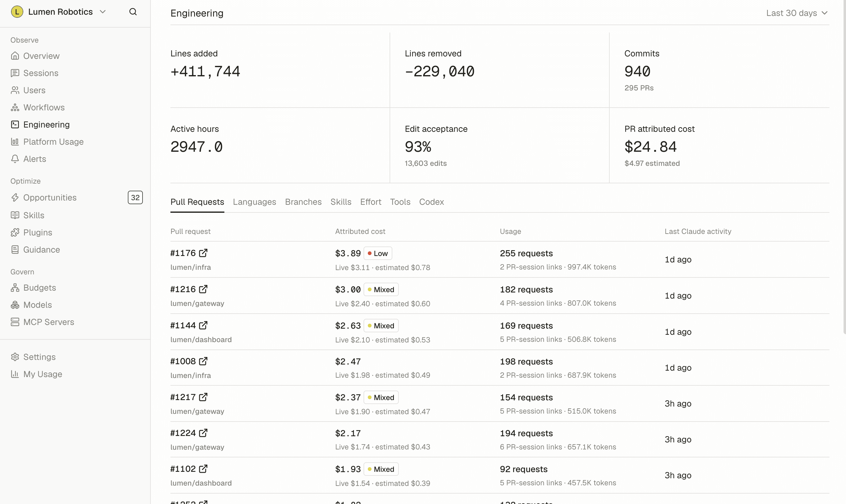The width and height of the screenshot is (846, 504).
Task: Switch to the Languages tab
Action: coord(255,202)
